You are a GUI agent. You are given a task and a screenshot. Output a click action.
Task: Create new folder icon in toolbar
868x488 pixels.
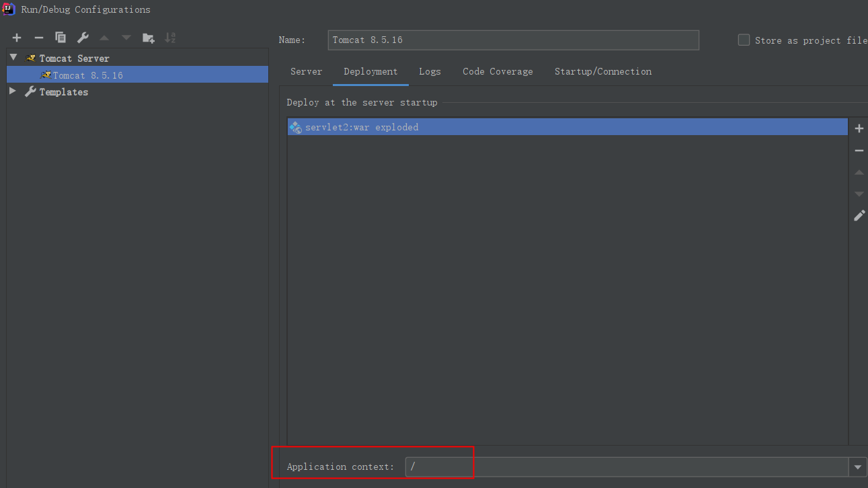coord(148,38)
